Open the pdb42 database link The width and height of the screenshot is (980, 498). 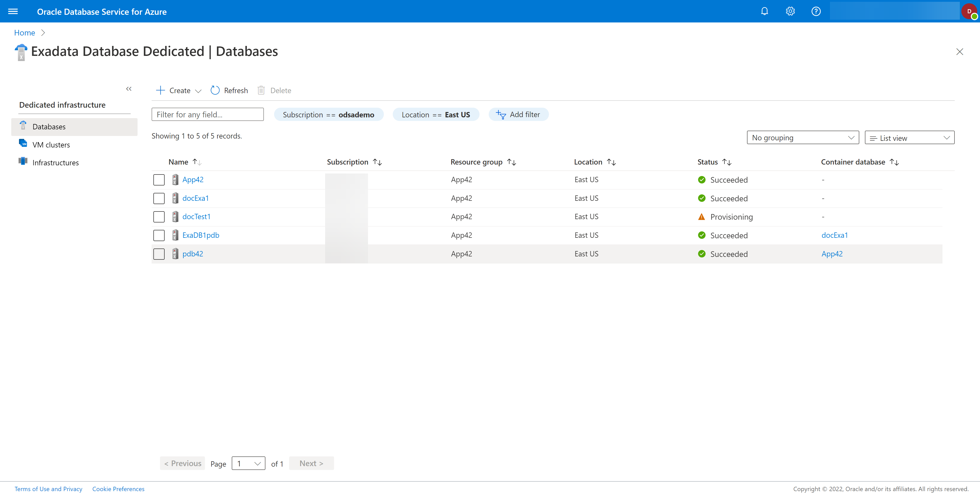coord(192,254)
